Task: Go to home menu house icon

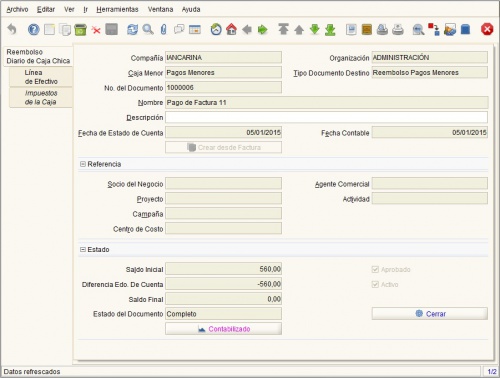Action: (x=231, y=30)
